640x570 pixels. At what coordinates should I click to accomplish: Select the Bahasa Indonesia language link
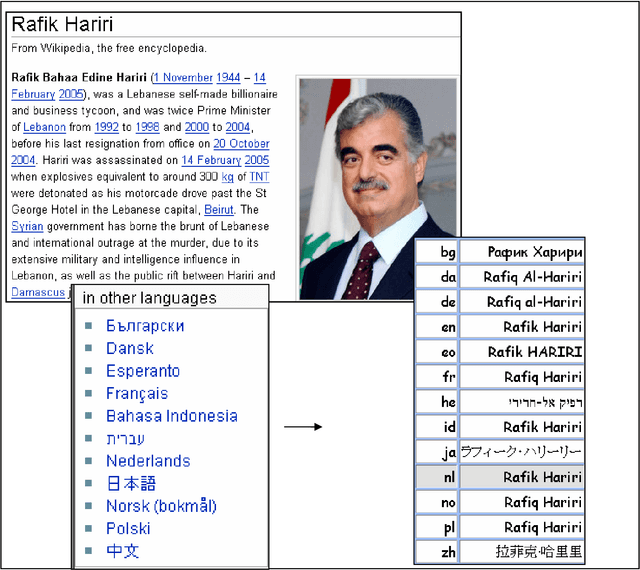coord(172,416)
